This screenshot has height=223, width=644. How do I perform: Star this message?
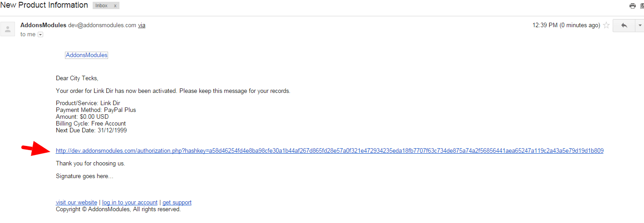coord(606,25)
